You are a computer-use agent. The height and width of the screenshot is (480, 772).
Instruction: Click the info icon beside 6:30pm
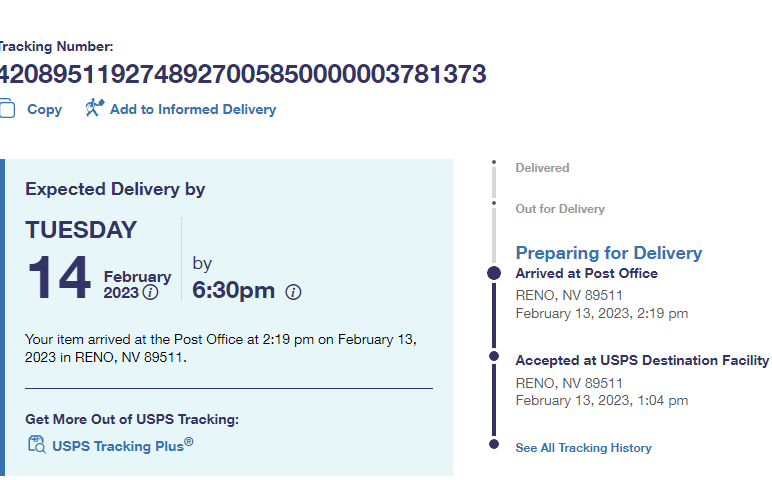click(x=293, y=292)
